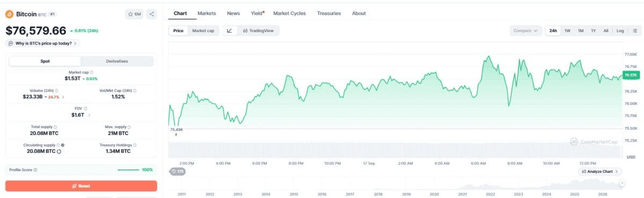Image resolution: width=644 pixels, height=198 pixels.
Task: Toggle Log scale on the chart
Action: (x=620, y=31)
